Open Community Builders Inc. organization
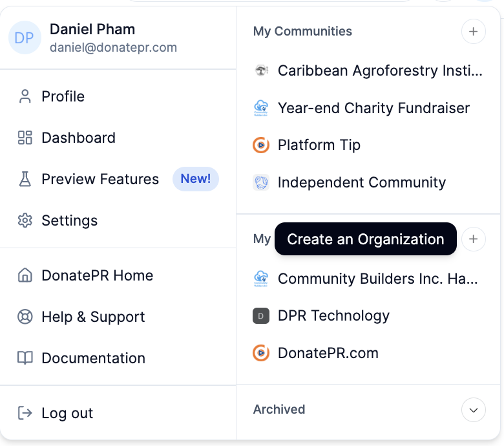504x446 pixels. (x=377, y=279)
